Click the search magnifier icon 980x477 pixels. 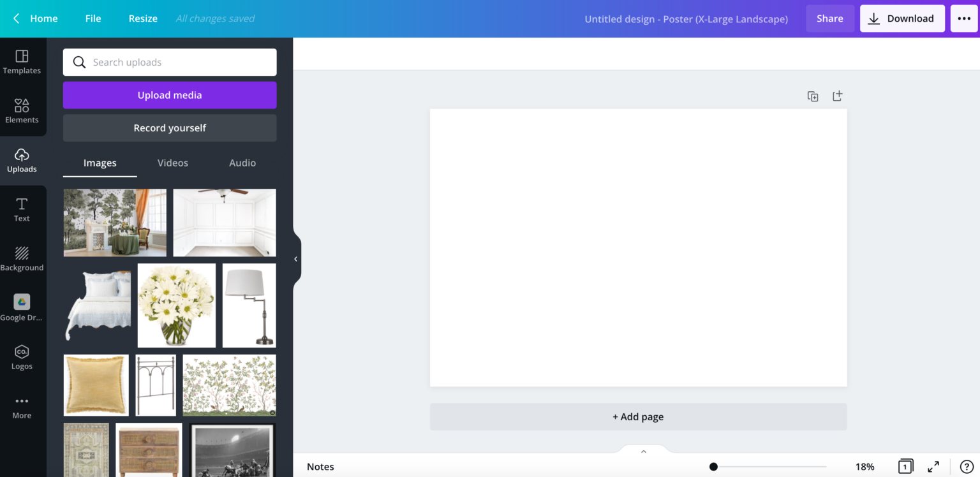[79, 62]
